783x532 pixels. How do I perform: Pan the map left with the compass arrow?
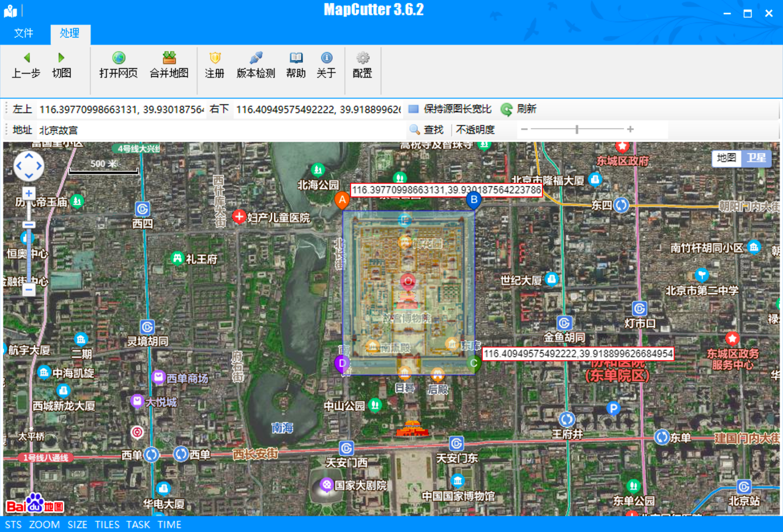[x=18, y=166]
